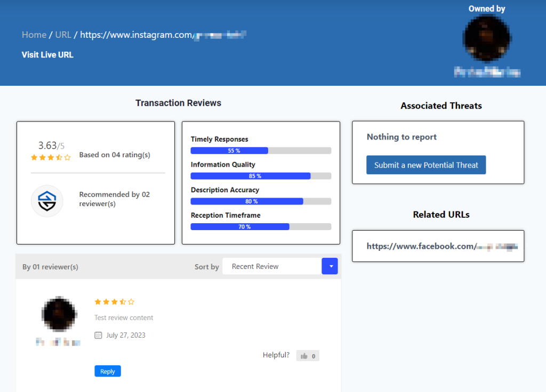Click the Reception Timeframe 70% bar
Image resolution: width=546 pixels, height=392 pixels.
pos(261,227)
